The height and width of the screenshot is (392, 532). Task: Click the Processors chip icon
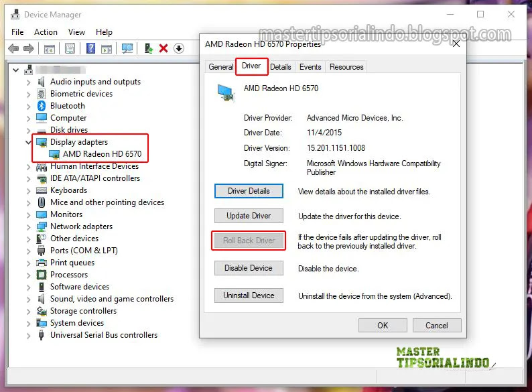point(42,275)
